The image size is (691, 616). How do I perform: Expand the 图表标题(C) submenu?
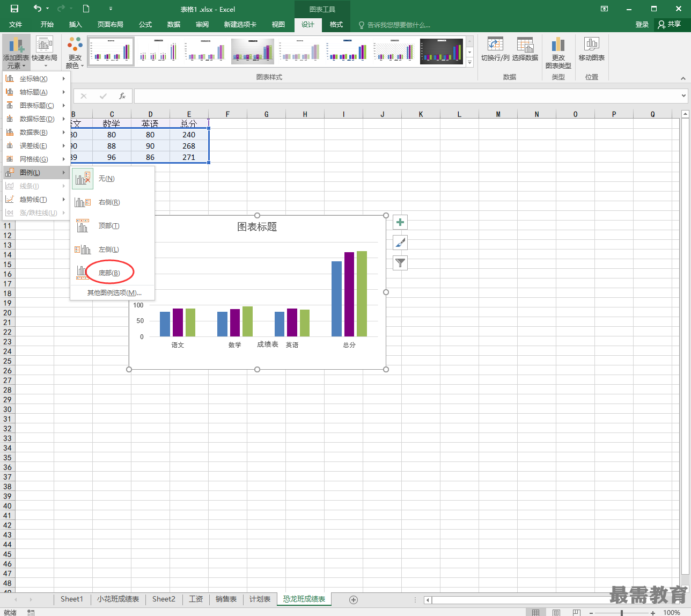click(x=36, y=106)
